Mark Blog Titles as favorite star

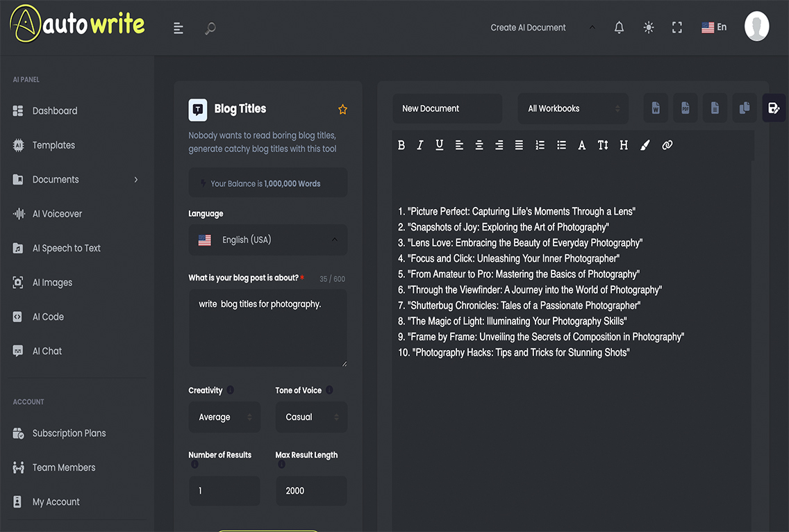pyautogui.click(x=342, y=109)
